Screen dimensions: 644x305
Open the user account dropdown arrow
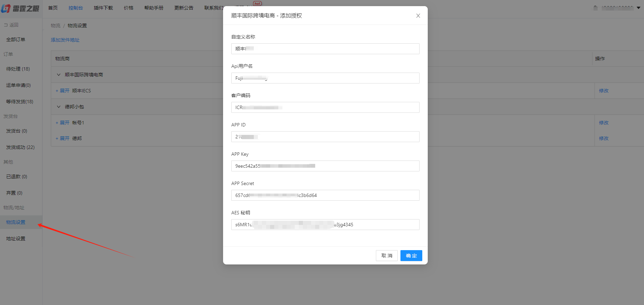639,8
